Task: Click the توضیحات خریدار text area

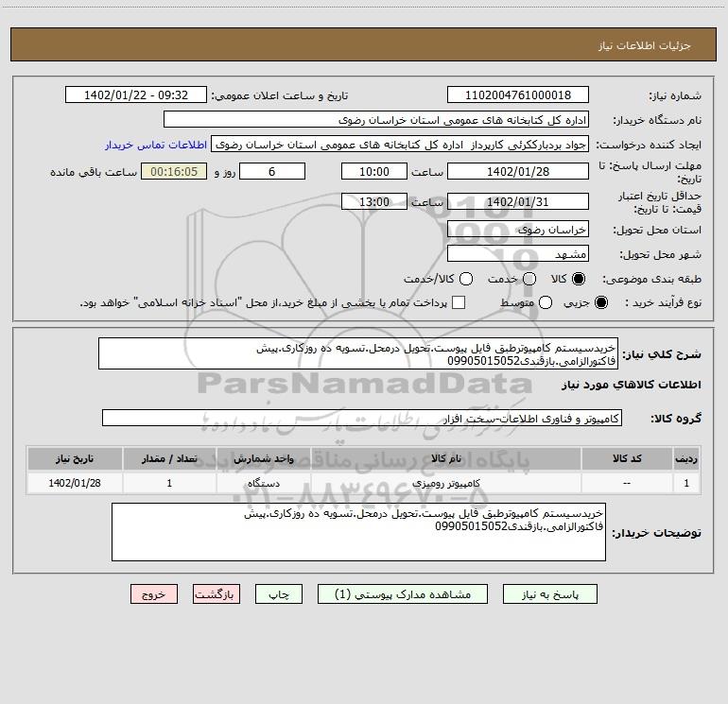Action: coord(358,532)
